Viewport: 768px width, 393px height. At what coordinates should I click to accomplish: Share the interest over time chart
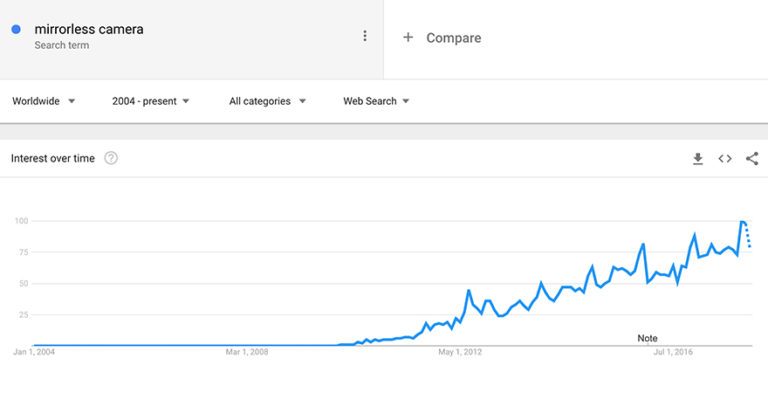[752, 159]
